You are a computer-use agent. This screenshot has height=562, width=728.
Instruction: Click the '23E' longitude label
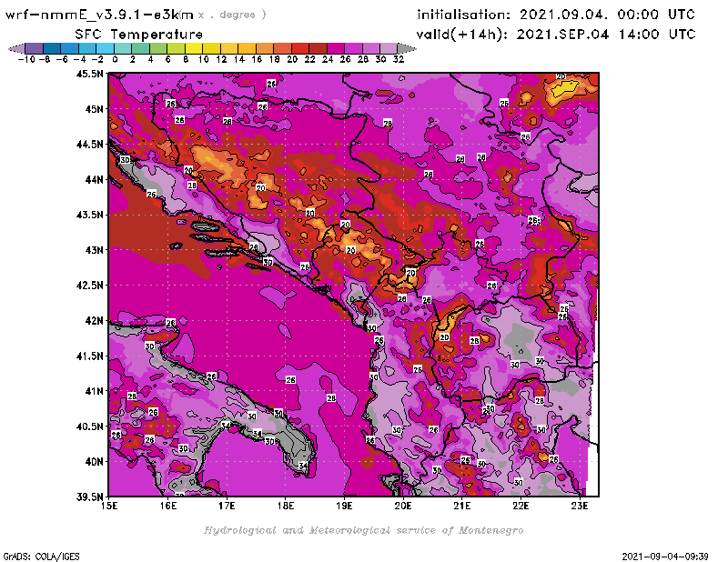(580, 506)
